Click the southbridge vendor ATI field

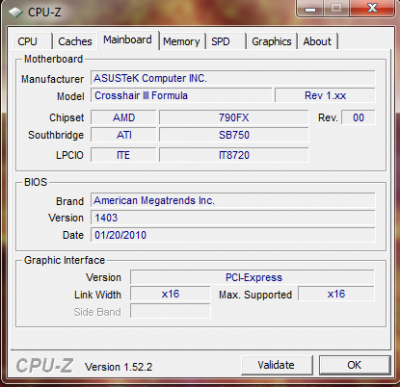(124, 135)
